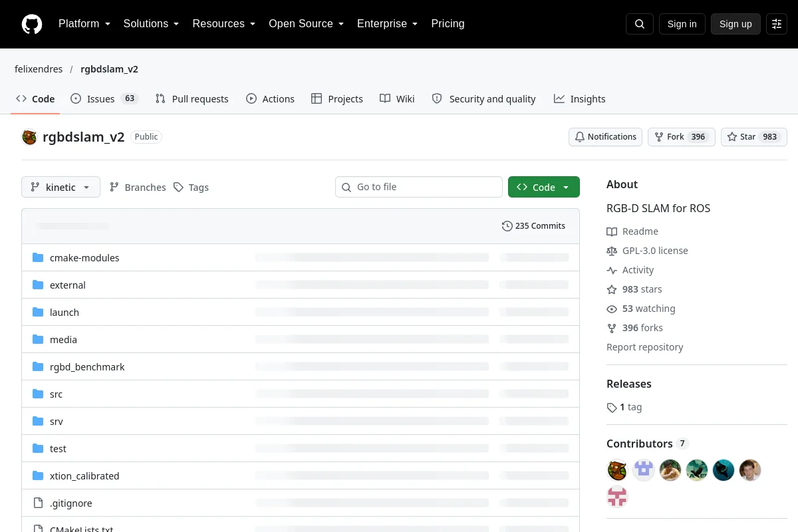Open the Platform dropdown menu
The height and width of the screenshot is (532, 798).
[x=84, y=24]
